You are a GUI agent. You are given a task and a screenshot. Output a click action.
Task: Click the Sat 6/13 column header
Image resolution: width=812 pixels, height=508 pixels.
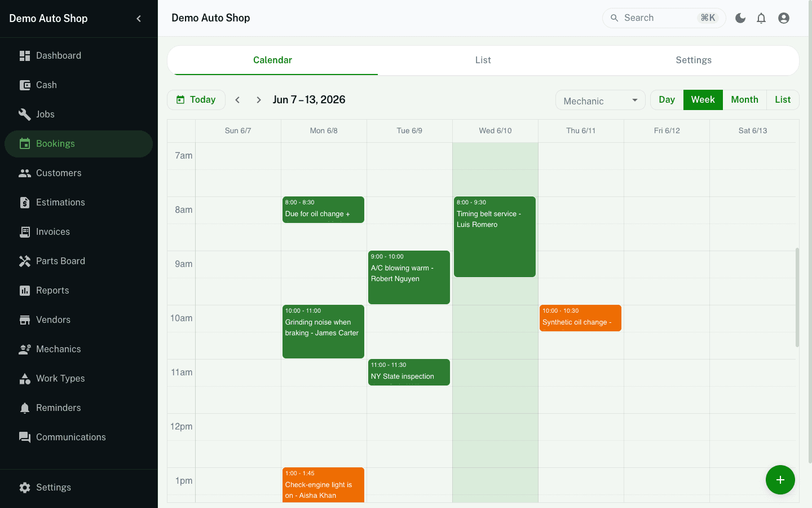pos(753,131)
